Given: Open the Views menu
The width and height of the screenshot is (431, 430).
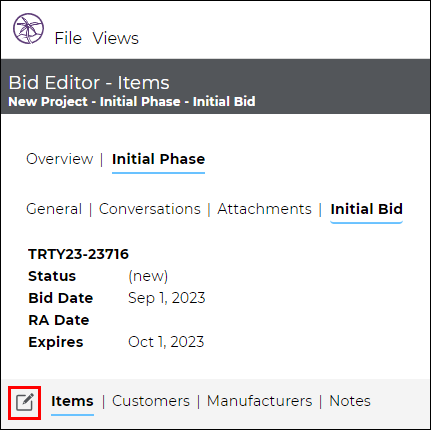Looking at the screenshot, I should pyautogui.click(x=115, y=38).
